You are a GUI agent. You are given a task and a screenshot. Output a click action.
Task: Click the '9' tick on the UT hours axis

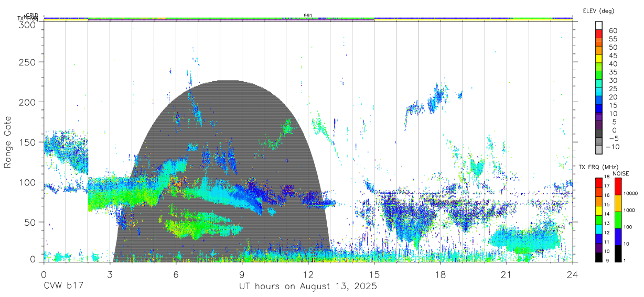242,274
